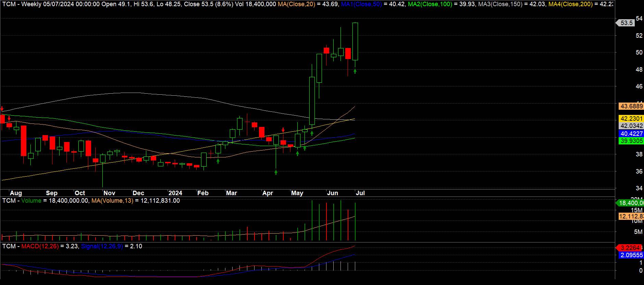Click the Oct label on the time axis
The height and width of the screenshot is (285, 644).
[80, 193]
